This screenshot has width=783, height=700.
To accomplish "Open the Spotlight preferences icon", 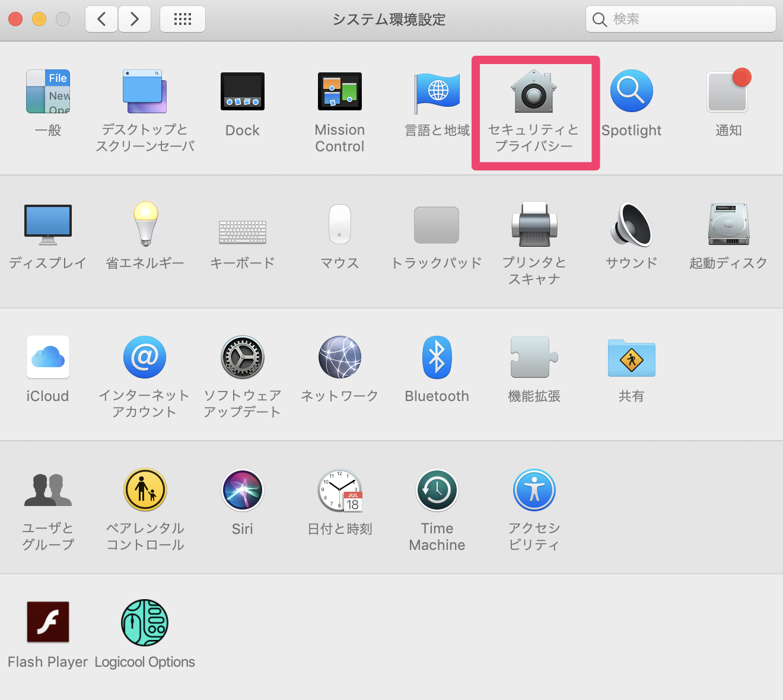I will tap(632, 91).
